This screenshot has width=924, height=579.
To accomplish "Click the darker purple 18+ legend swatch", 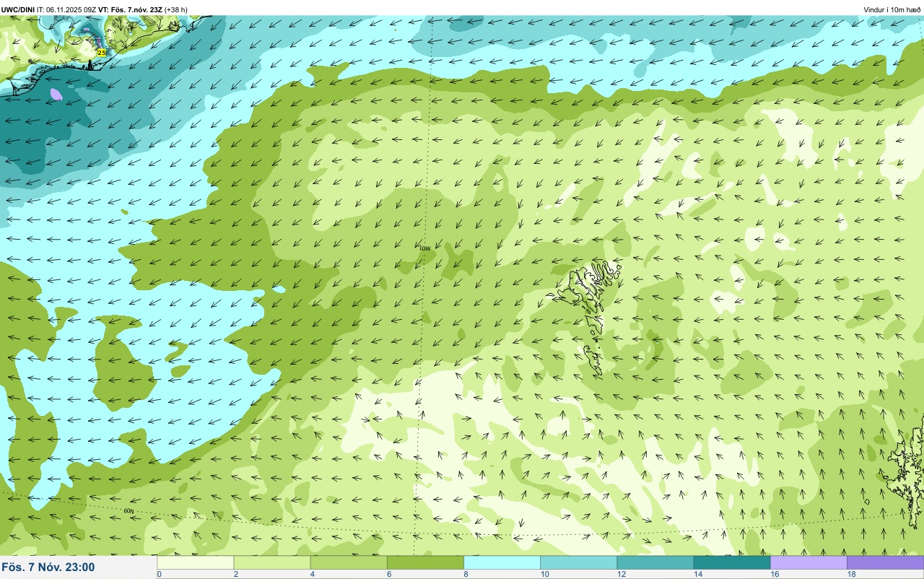I will pos(885,562).
